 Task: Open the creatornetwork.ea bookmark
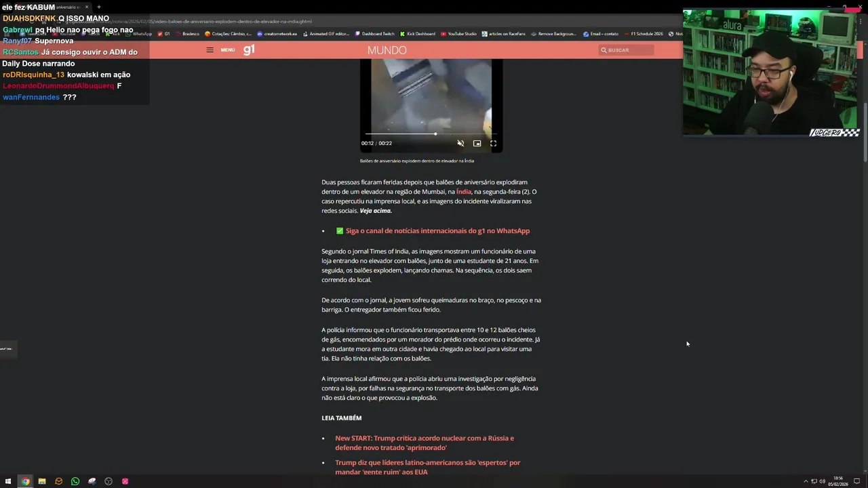pos(277,34)
